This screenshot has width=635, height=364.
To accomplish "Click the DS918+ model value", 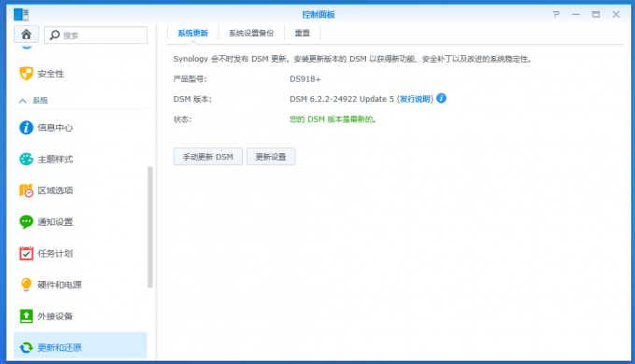I will pyautogui.click(x=305, y=79).
